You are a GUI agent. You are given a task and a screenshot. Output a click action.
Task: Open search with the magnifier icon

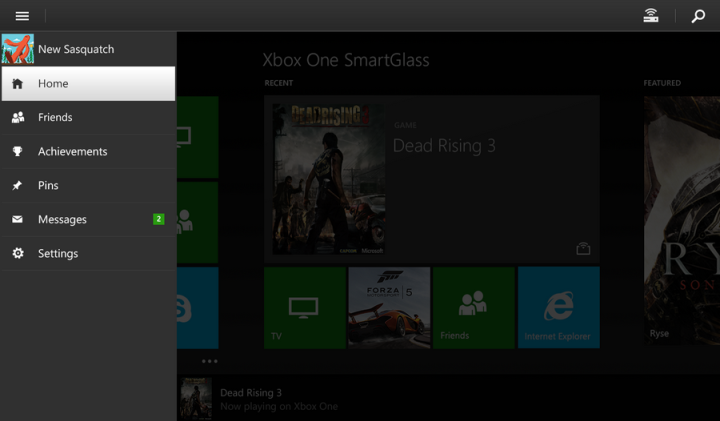pos(698,16)
